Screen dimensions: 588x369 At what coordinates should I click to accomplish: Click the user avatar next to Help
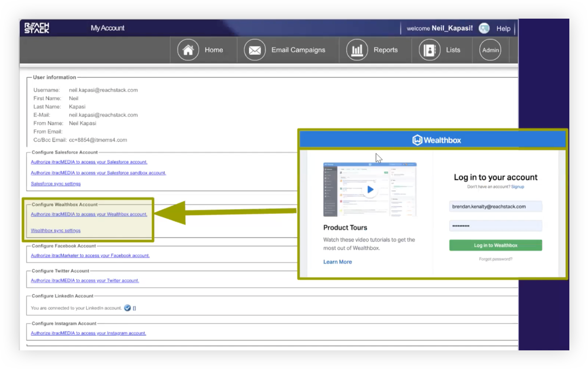[x=484, y=28]
